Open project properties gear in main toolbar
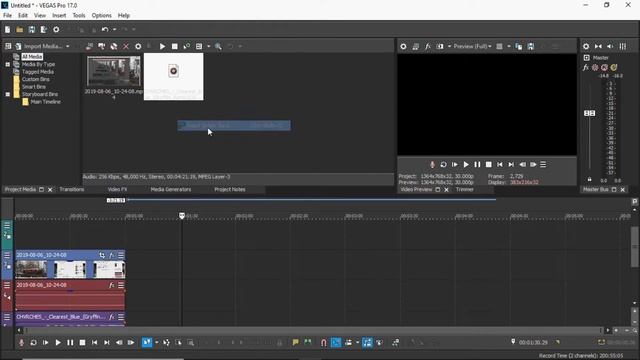 56,29
